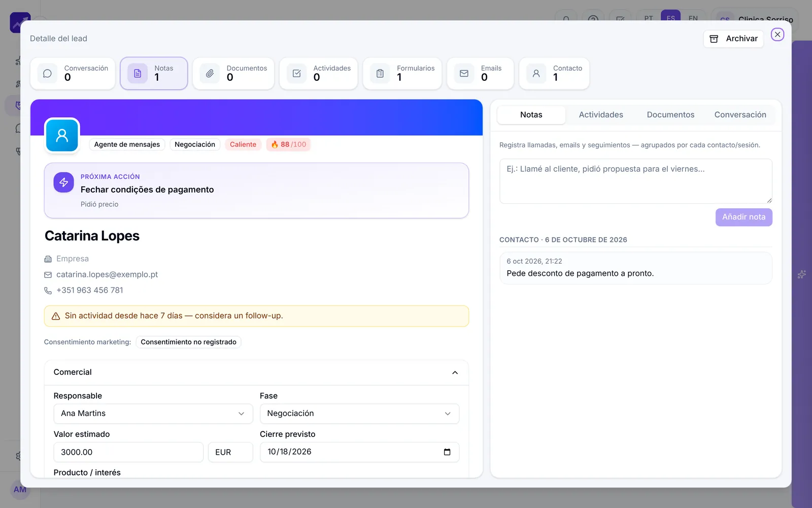Close the Detalle del lead dialog
The width and height of the screenshot is (812, 508).
(x=777, y=35)
